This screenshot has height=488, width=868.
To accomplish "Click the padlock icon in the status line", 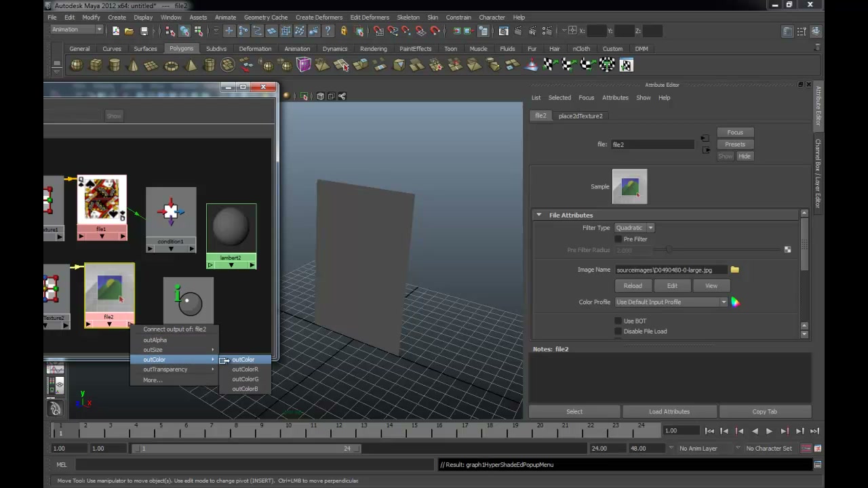I will [x=344, y=30].
